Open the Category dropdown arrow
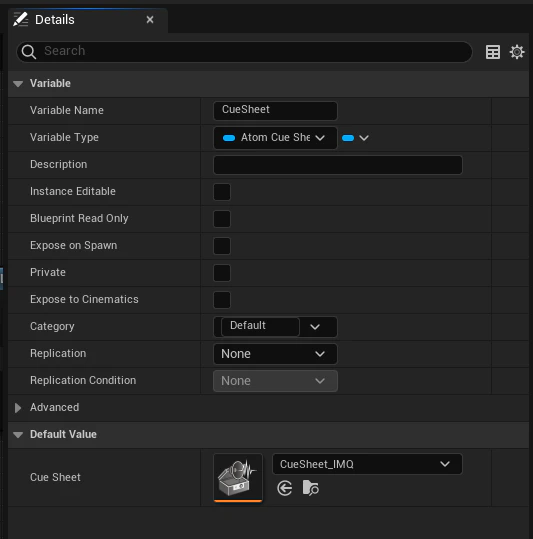Viewport: 533px width, 539px height. pos(315,327)
